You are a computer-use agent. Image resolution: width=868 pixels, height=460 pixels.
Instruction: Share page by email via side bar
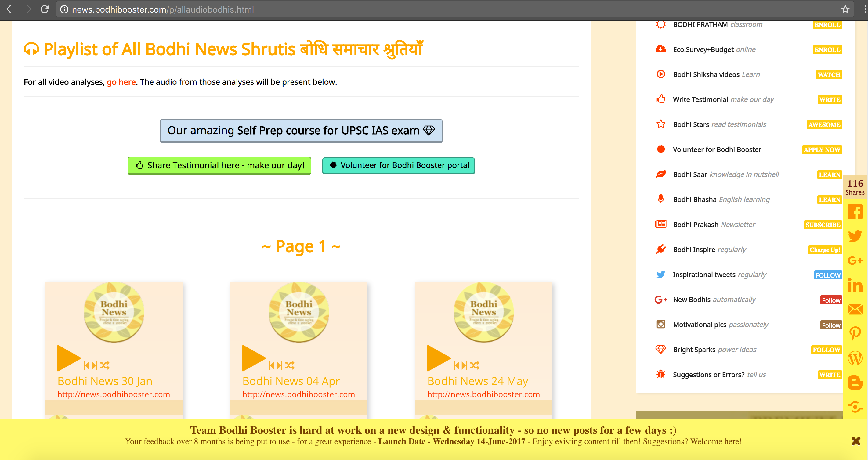[855, 309]
